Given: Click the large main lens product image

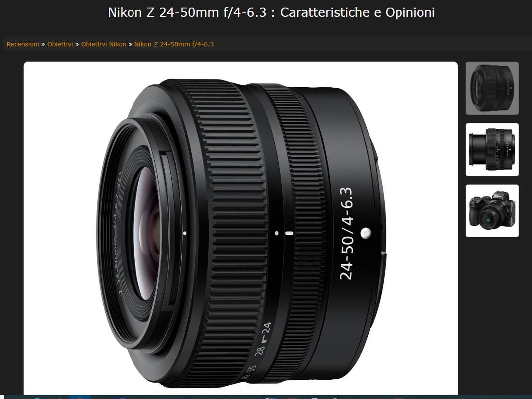Looking at the screenshot, I should pyautogui.click(x=241, y=228).
